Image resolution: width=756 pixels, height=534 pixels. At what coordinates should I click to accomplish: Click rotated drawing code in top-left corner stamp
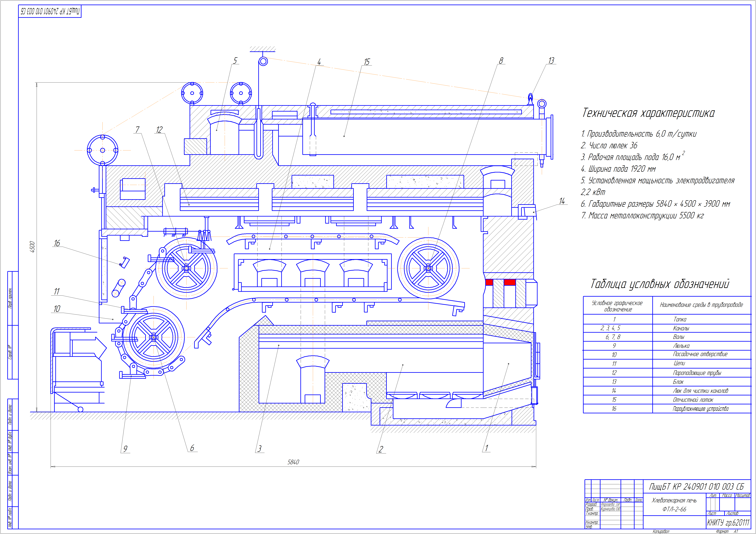[50, 11]
